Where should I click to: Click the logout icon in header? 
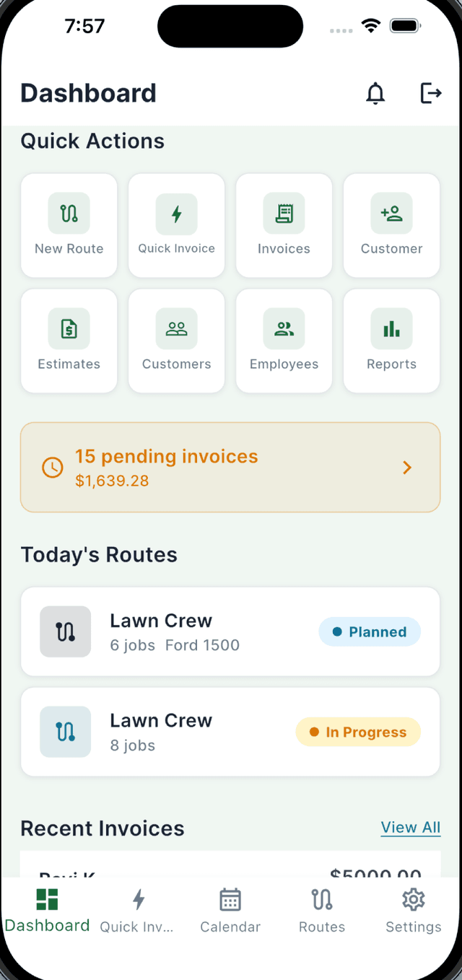click(x=430, y=94)
